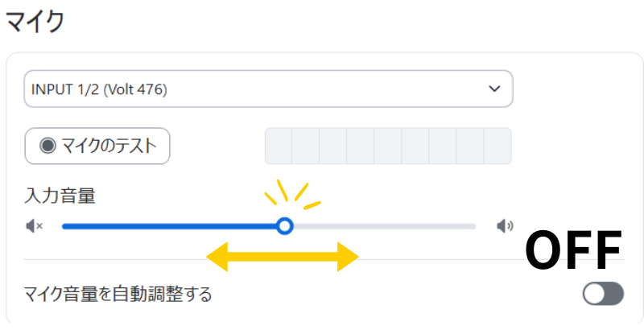644x330 pixels.
Task: Toggle the マイク音量を自動調整する switch
Action: coord(603,294)
